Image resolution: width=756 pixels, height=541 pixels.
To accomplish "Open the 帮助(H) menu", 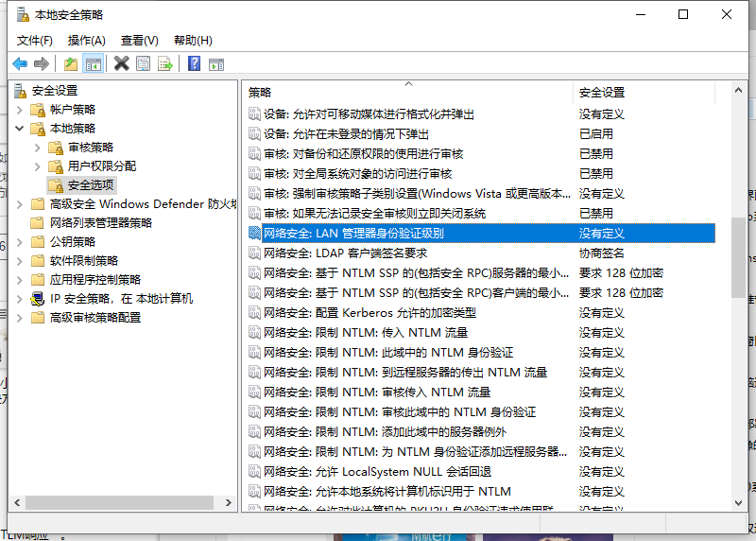I will [x=193, y=41].
